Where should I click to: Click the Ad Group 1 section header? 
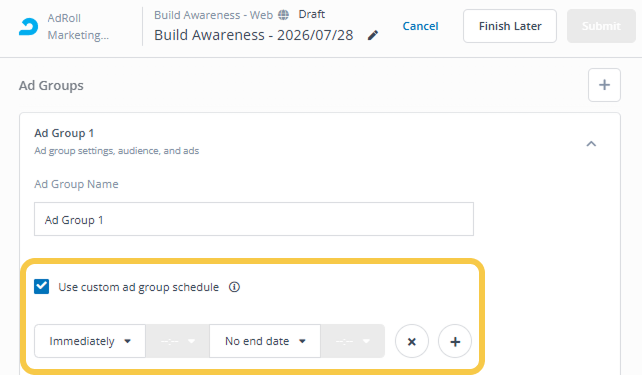click(64, 133)
